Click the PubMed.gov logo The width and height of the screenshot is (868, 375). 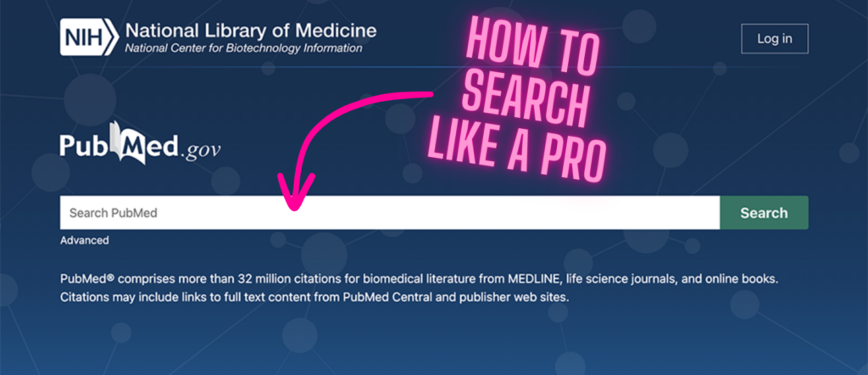click(140, 143)
